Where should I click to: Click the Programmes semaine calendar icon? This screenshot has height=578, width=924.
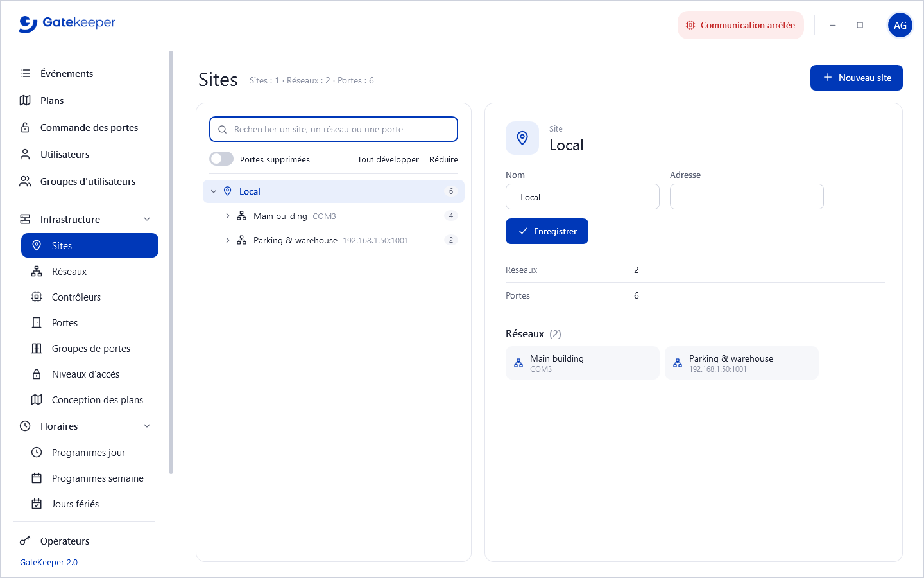[37, 478]
